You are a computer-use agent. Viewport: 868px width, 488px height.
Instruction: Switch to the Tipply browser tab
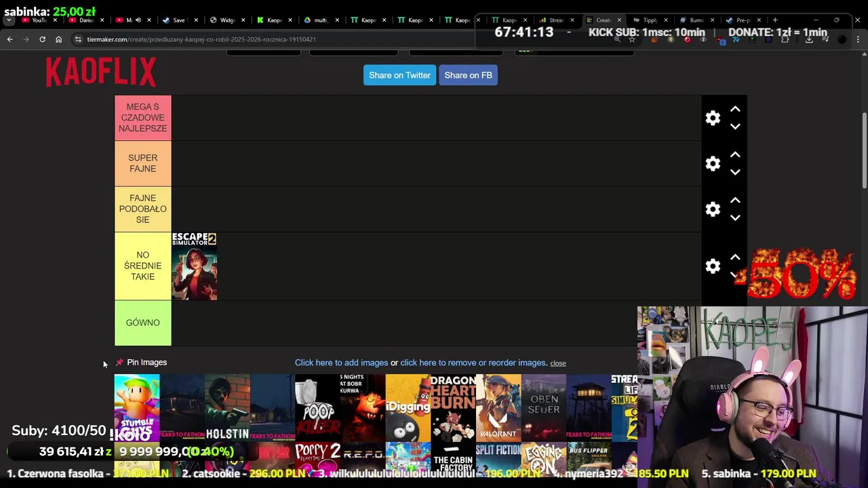pos(649,20)
